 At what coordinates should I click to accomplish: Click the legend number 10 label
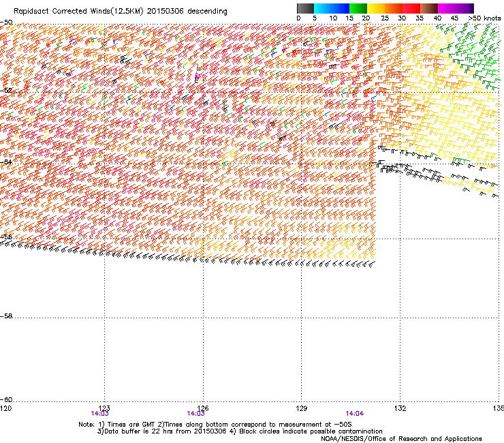coord(333,18)
